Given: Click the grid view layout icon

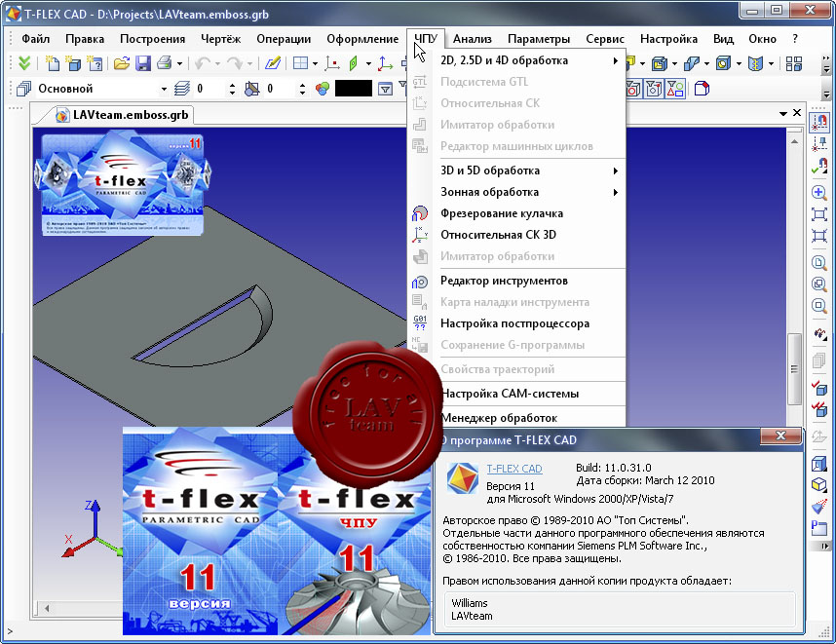Looking at the screenshot, I should click(301, 63).
